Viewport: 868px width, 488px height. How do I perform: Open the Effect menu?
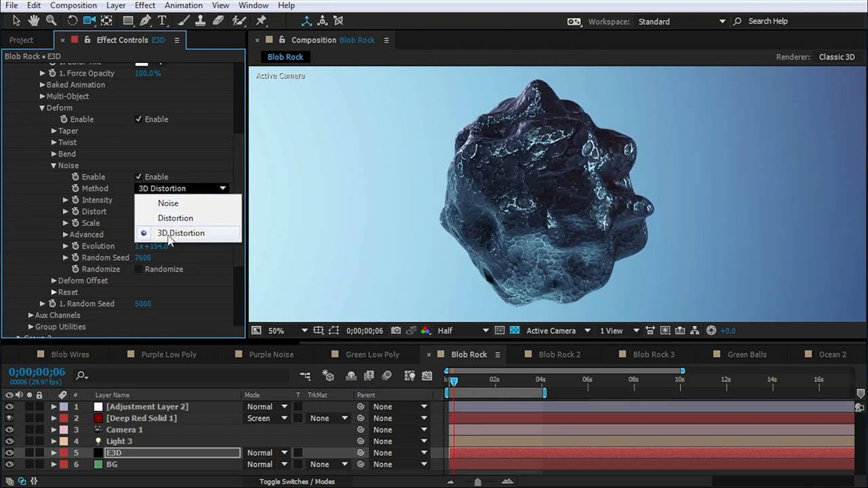[144, 5]
